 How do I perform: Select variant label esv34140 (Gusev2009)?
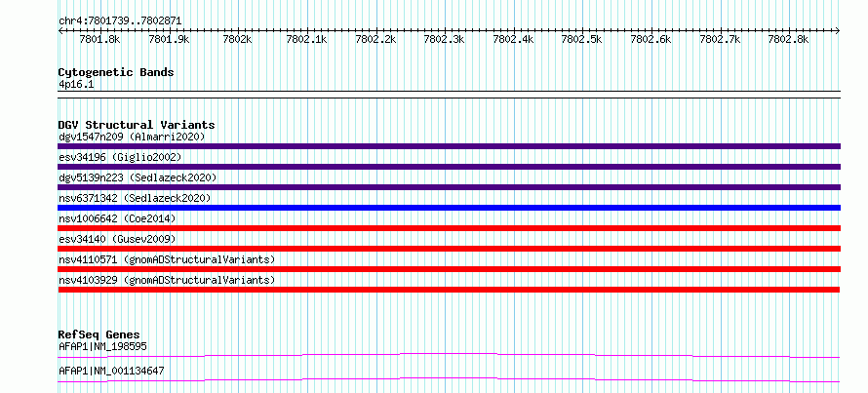117,239
